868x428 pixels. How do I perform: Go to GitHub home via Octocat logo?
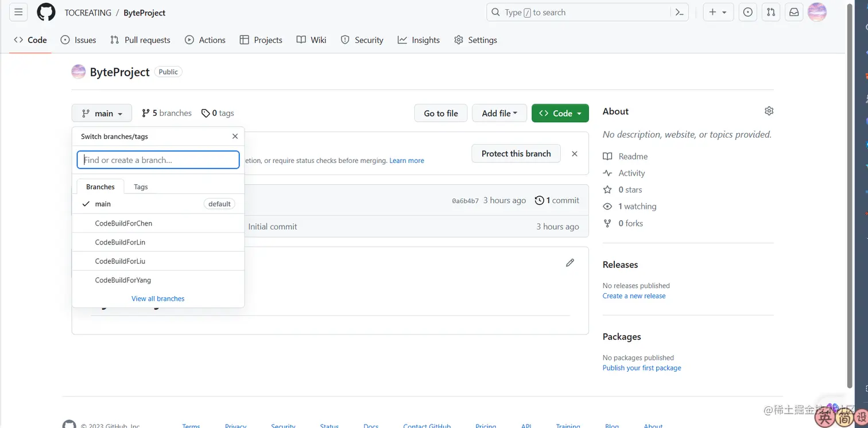[x=46, y=12]
